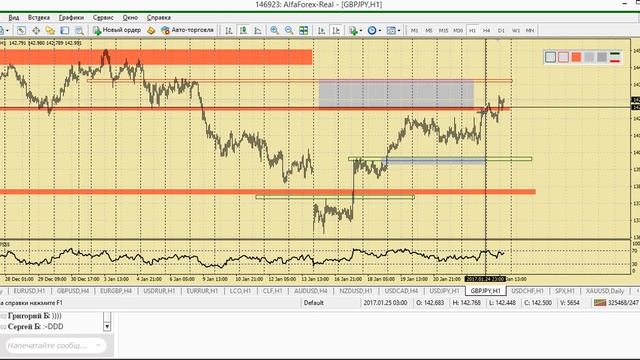The width and height of the screenshot is (640, 360).
Task: Select the MN timeframe
Action: coord(530,31)
